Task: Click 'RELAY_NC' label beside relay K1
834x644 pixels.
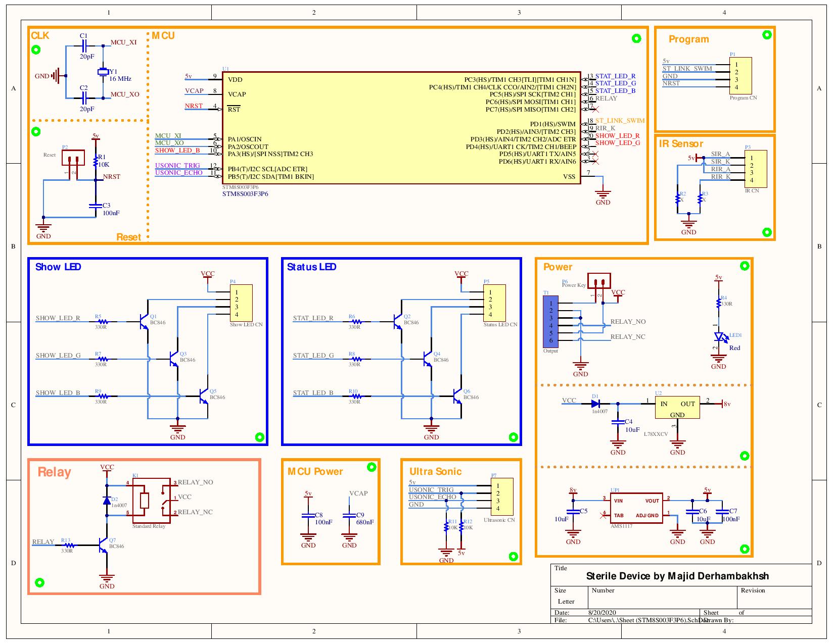Action: pos(195,512)
